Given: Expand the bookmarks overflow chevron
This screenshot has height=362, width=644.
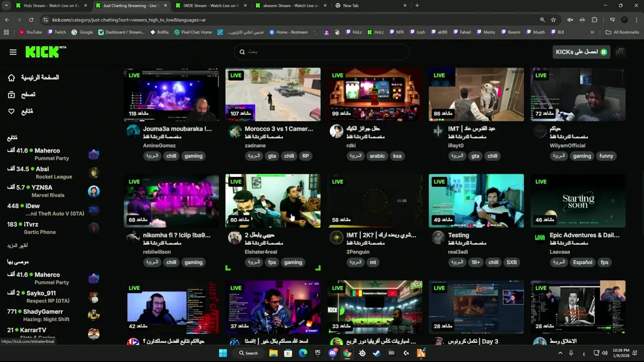Looking at the screenshot, I should [592, 32].
